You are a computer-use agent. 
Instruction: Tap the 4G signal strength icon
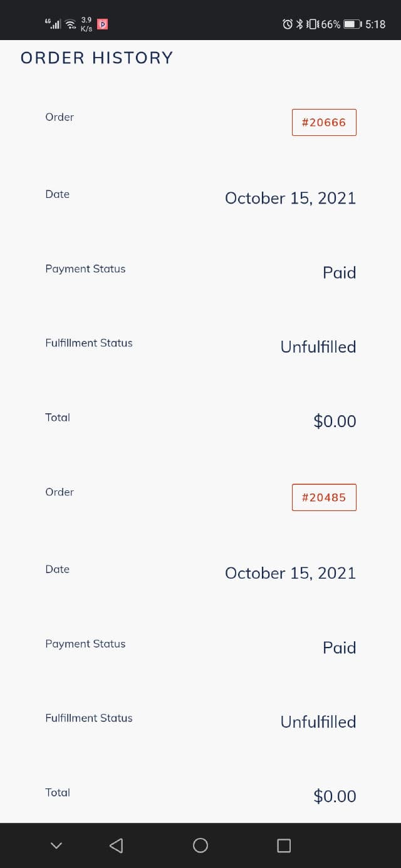point(53,24)
